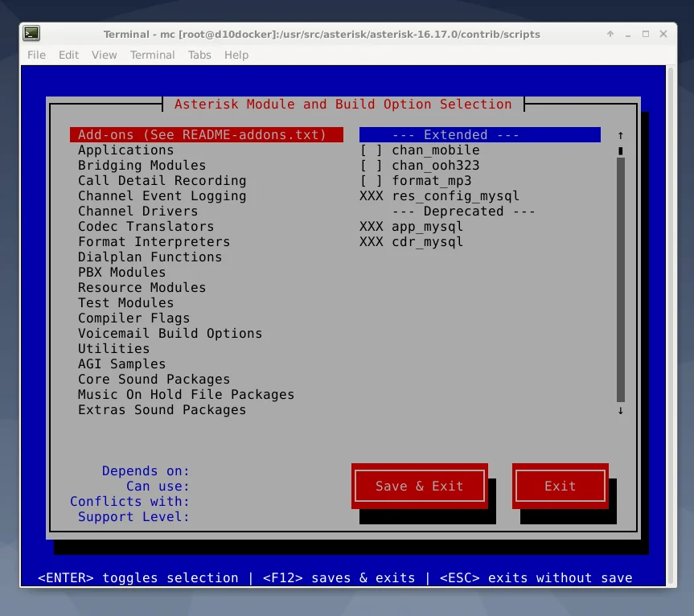This screenshot has width=694, height=616.
Task: Click the keep-above arrow icon in title bar
Action: pyautogui.click(x=610, y=34)
